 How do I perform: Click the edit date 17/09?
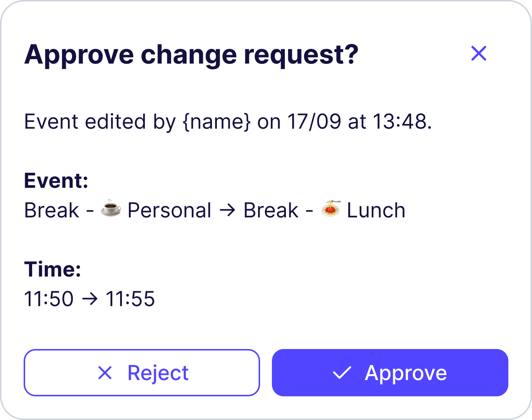[x=314, y=122]
